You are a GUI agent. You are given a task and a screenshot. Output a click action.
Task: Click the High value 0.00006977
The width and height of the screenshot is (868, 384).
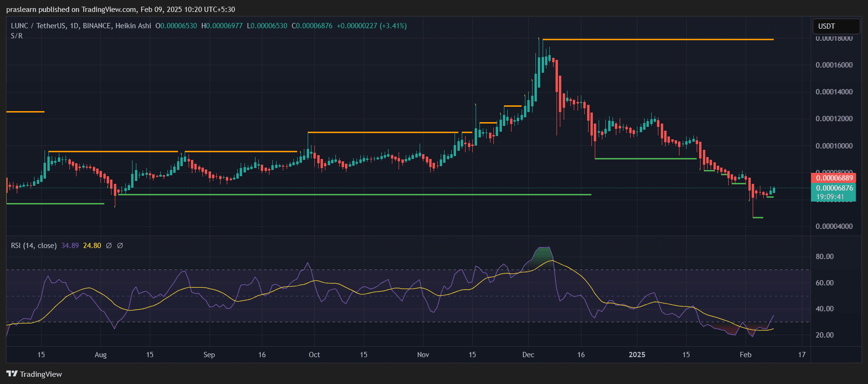point(224,26)
